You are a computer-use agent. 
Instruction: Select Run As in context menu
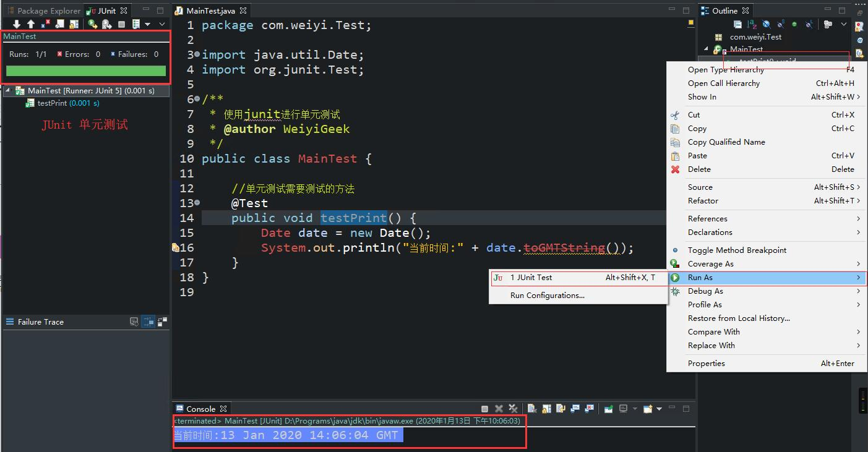pos(766,278)
